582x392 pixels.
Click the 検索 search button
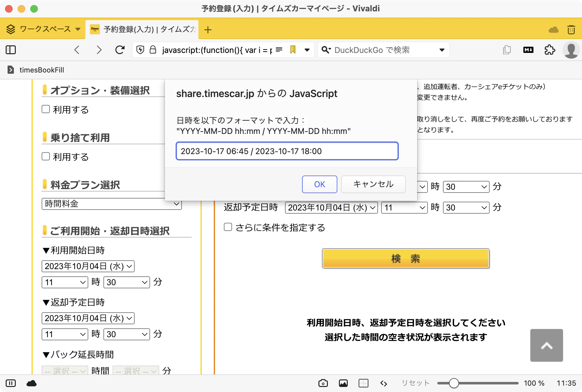click(x=406, y=258)
